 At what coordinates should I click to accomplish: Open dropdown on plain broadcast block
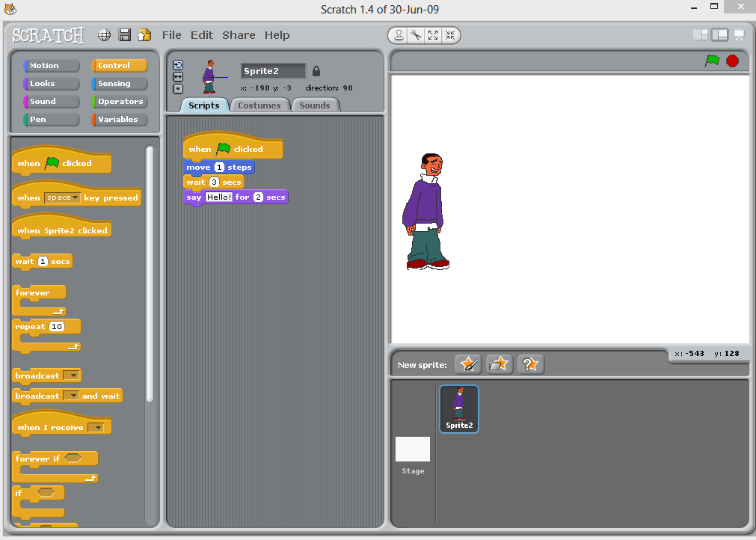(x=71, y=375)
